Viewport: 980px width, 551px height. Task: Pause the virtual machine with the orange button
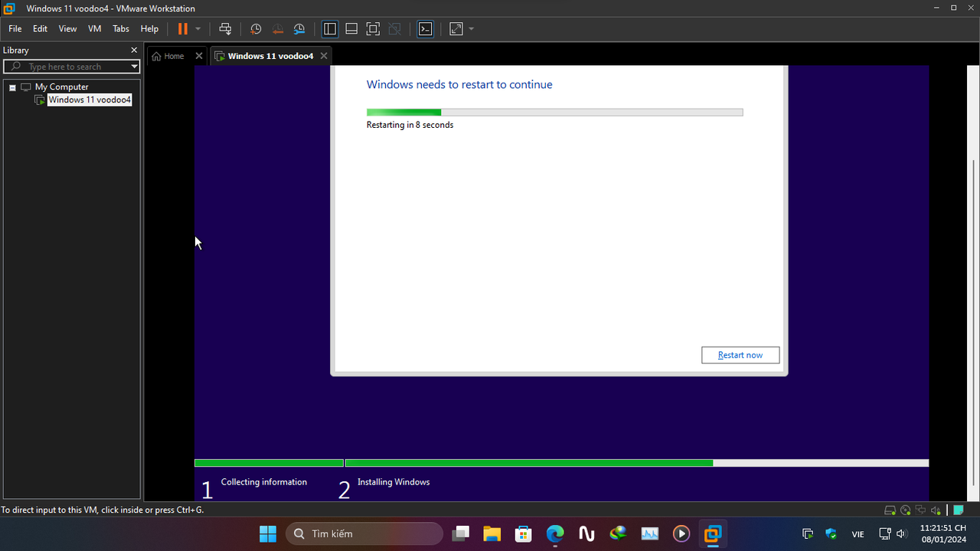tap(182, 28)
